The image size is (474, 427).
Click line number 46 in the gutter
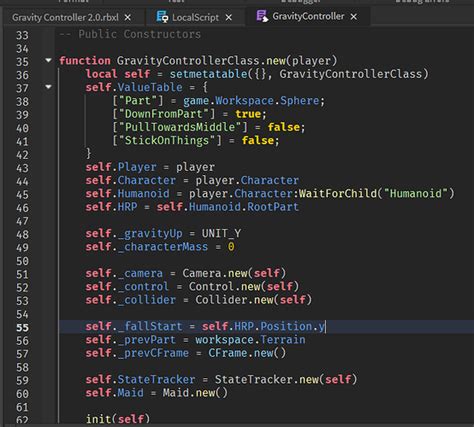(22, 208)
